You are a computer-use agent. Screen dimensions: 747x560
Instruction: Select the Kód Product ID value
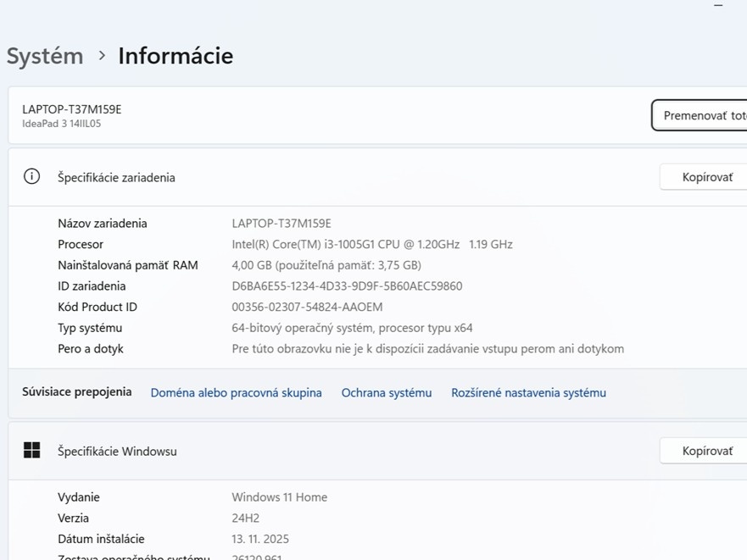coord(306,307)
